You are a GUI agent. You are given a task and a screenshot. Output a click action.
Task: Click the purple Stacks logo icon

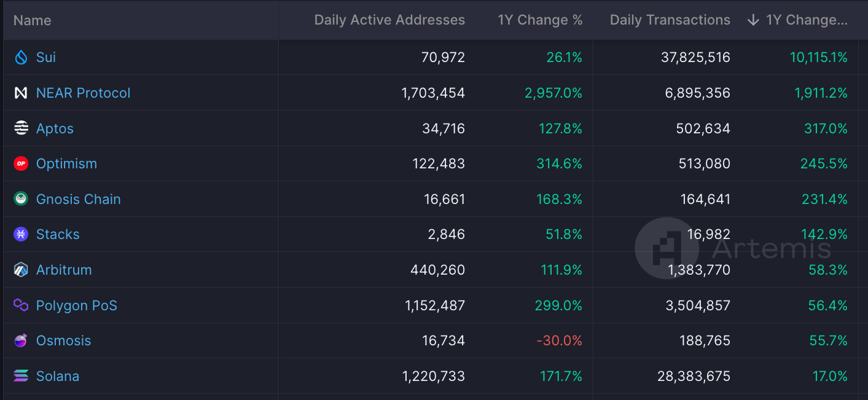click(x=21, y=234)
